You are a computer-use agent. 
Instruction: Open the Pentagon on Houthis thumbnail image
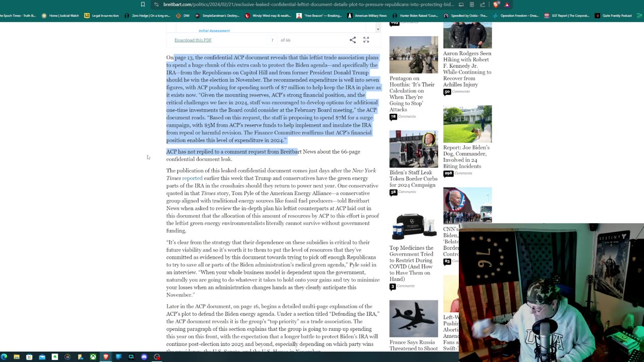tap(414, 55)
